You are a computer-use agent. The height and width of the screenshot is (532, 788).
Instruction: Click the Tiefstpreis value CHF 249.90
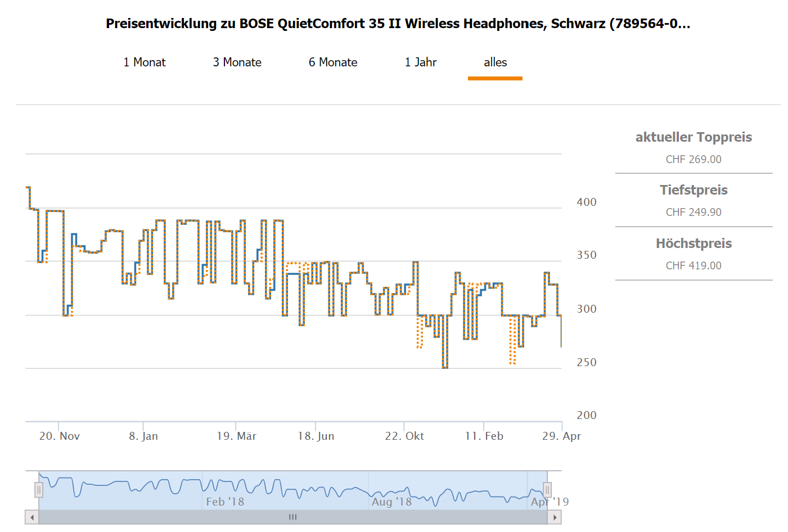(694, 213)
